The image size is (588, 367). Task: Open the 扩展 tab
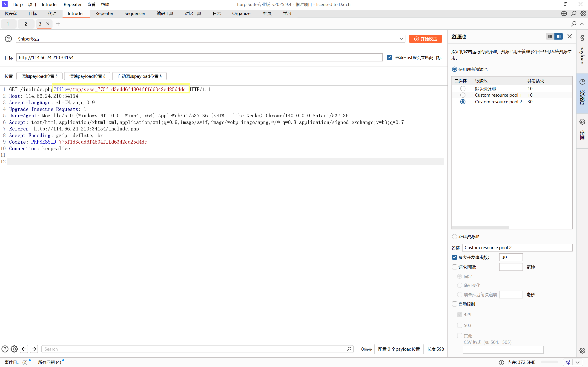point(267,14)
